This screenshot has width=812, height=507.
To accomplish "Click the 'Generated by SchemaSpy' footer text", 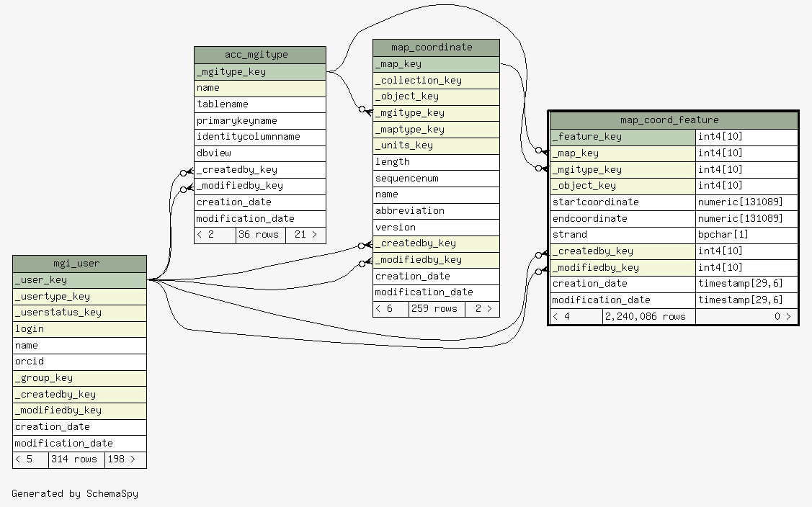I will pyautogui.click(x=75, y=493).
